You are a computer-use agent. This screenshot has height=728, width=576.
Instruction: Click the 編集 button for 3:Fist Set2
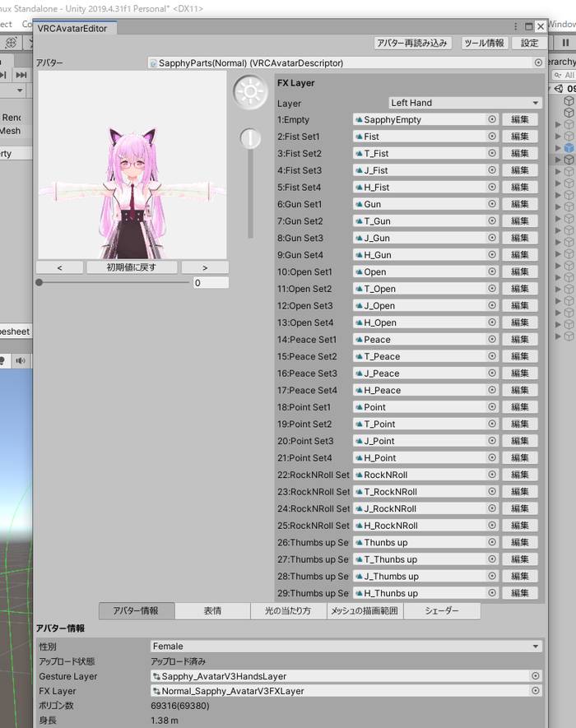520,153
